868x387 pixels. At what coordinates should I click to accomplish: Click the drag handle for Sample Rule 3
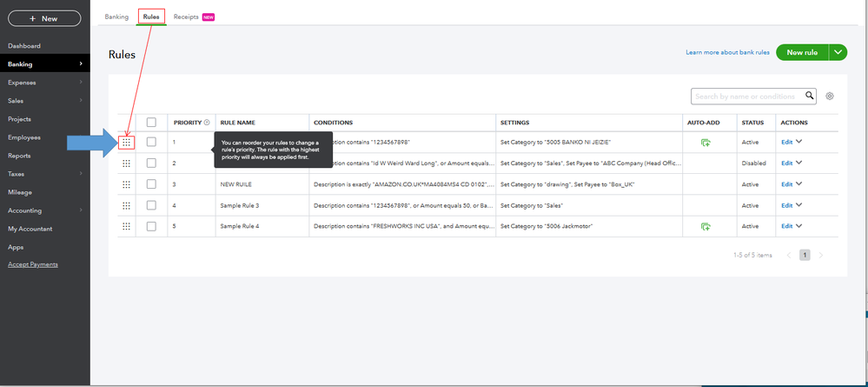pyautogui.click(x=126, y=205)
